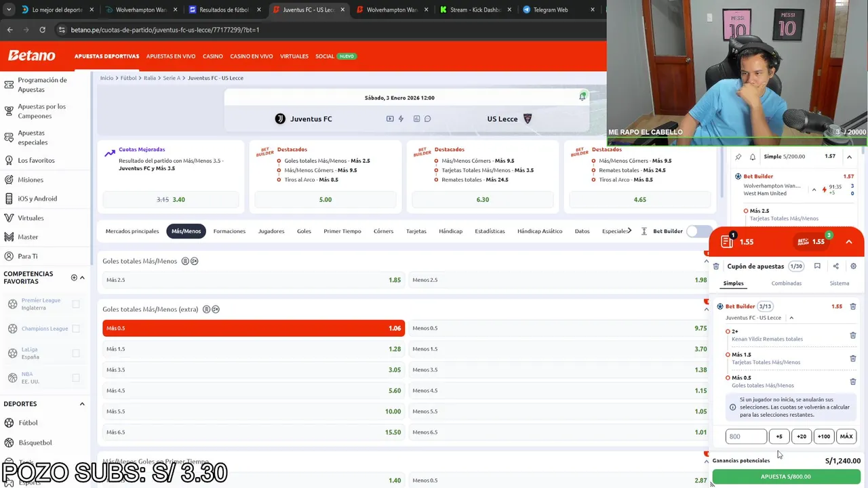Delete the Tarjetas Totales Más 1.5 selection
Screen dimensions: 868x488
coord(852,358)
